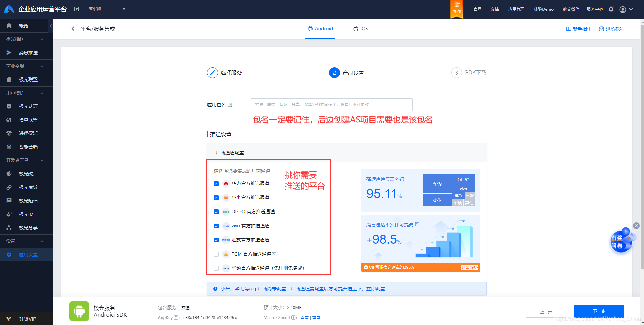
Task: Click the 消息推送 paper-plane icon
Action: coord(9,53)
